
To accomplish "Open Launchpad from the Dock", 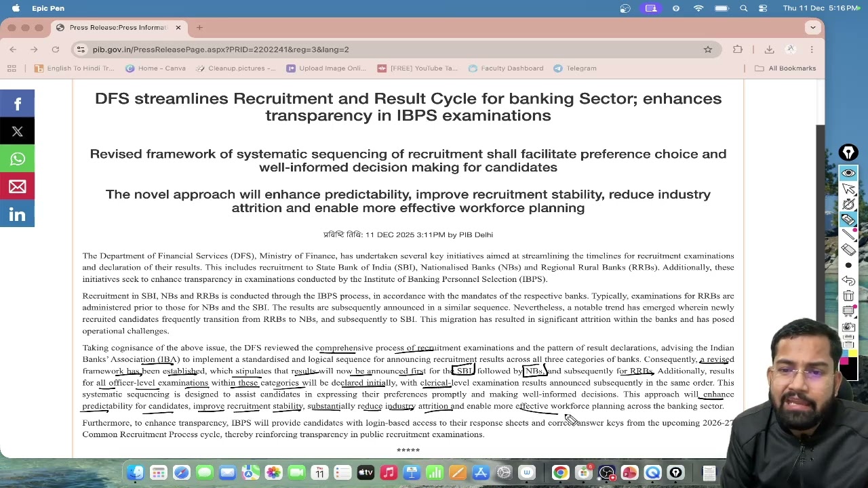I will (159, 472).
